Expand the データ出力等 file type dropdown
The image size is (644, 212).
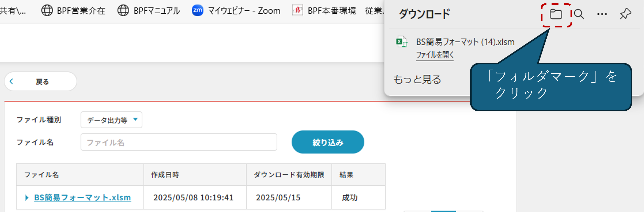(x=111, y=120)
